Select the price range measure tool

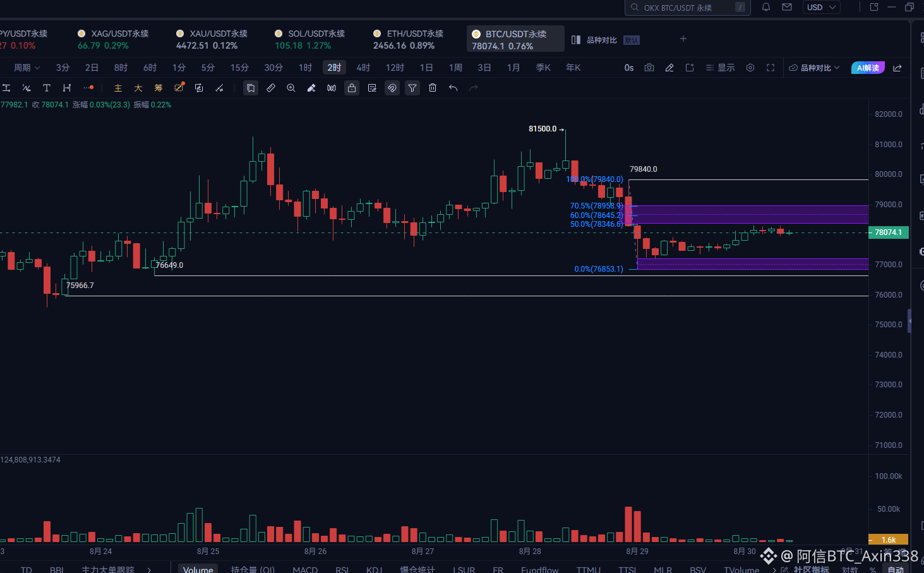(x=67, y=88)
